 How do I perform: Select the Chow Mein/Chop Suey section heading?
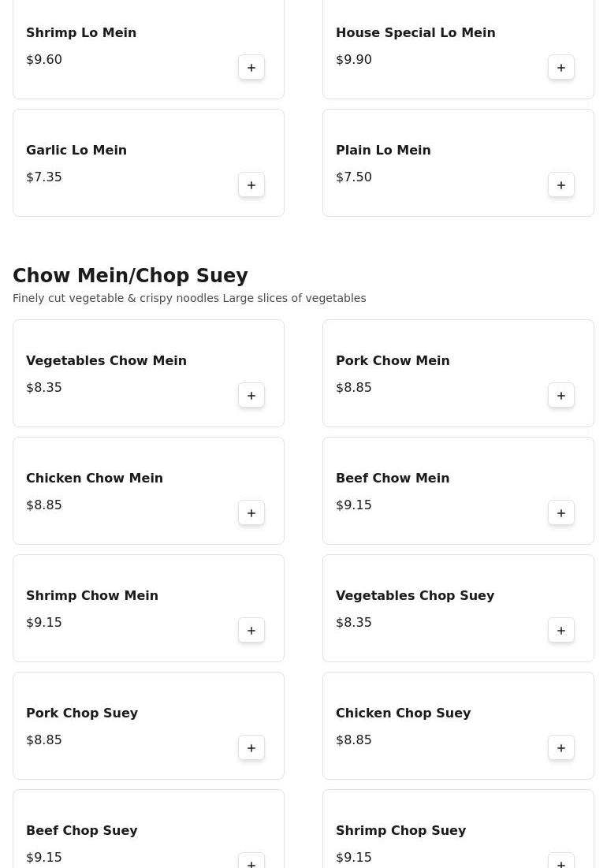(130, 276)
